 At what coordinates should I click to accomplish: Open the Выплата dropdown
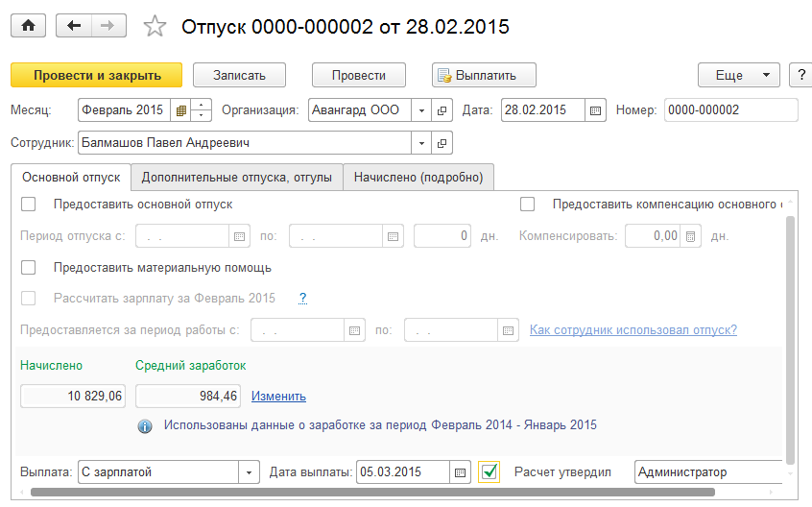click(x=250, y=472)
